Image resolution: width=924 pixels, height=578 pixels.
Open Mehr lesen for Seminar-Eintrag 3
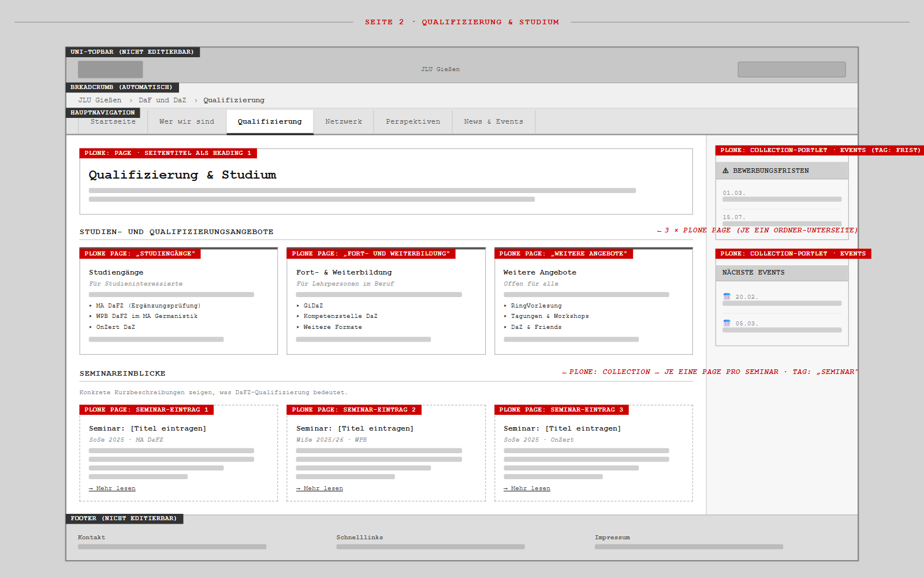click(527, 488)
